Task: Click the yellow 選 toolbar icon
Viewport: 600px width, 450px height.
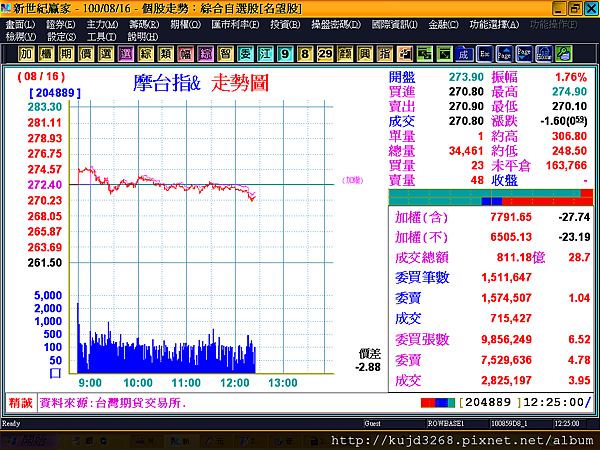Action: coord(106,54)
